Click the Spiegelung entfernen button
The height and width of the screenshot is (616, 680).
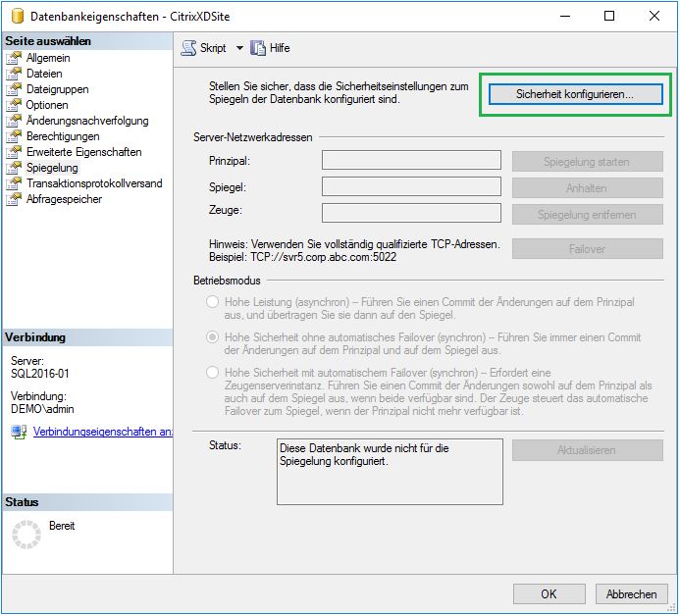tap(587, 215)
